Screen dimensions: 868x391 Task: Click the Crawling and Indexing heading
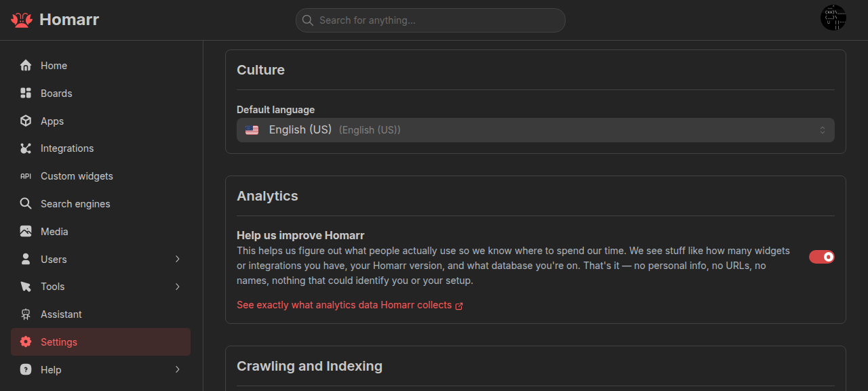point(309,366)
